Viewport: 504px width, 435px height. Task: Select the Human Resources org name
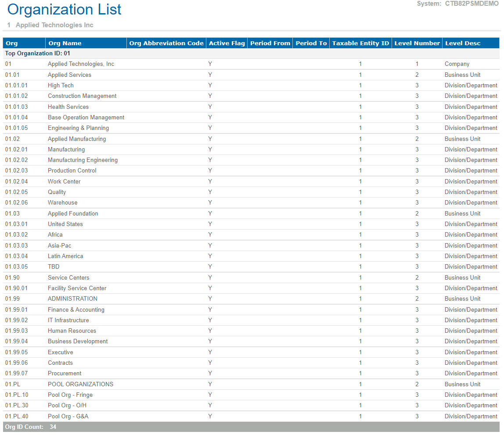(x=72, y=331)
